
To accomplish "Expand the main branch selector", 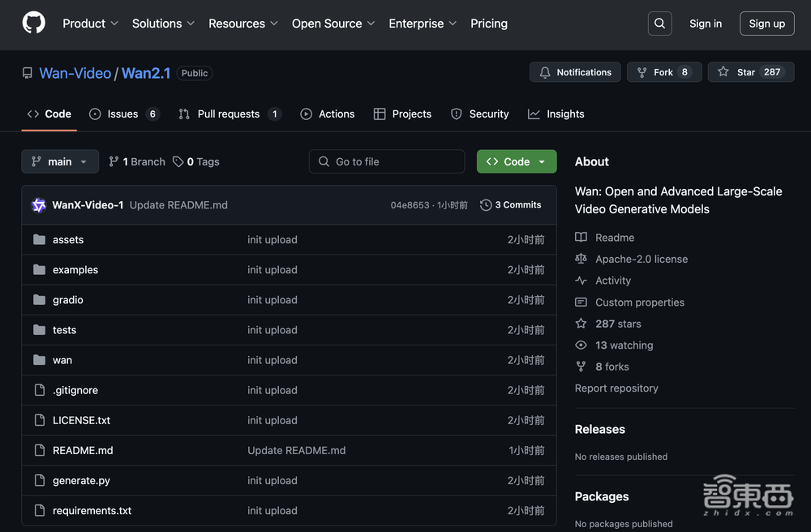I will (60, 161).
